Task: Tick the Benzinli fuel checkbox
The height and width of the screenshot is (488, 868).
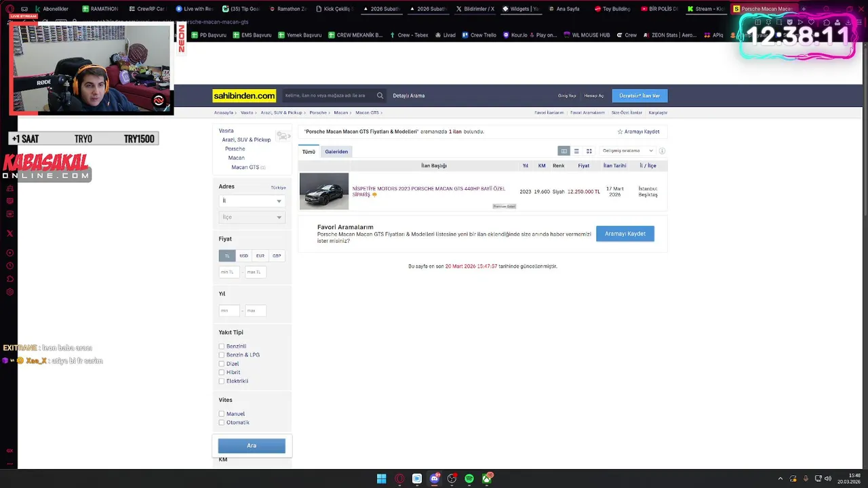Action: click(x=221, y=346)
